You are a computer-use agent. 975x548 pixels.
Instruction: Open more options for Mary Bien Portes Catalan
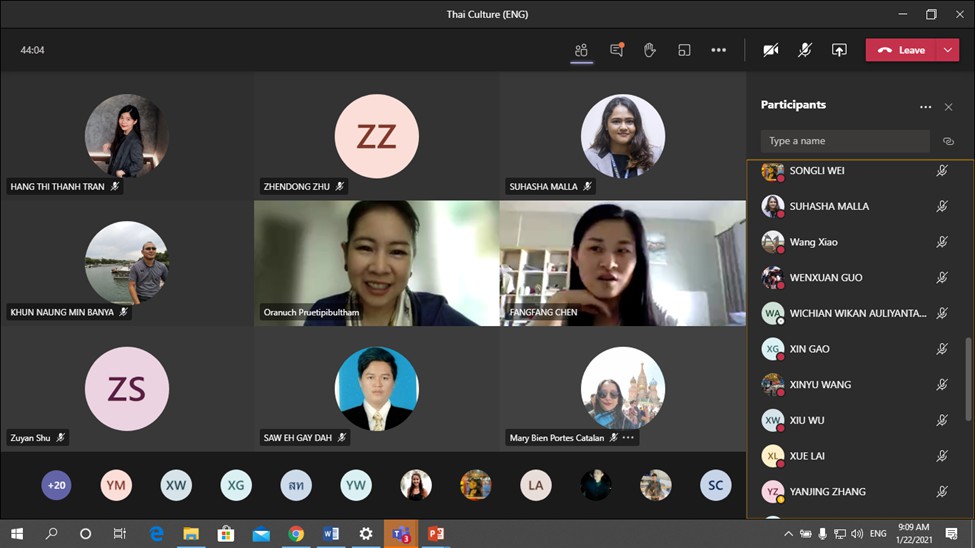[628, 438]
